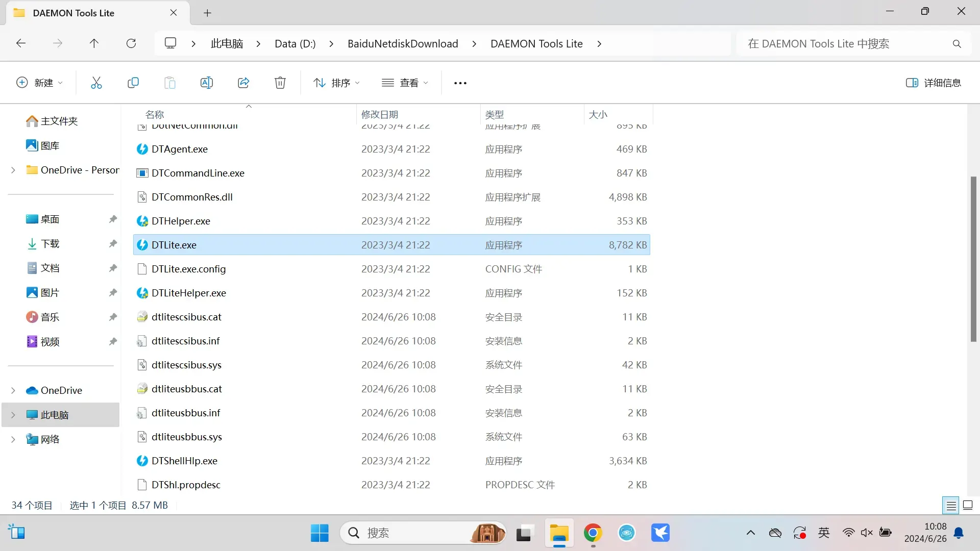
Task: Click the DTHelper.exe file icon
Action: pos(142,221)
